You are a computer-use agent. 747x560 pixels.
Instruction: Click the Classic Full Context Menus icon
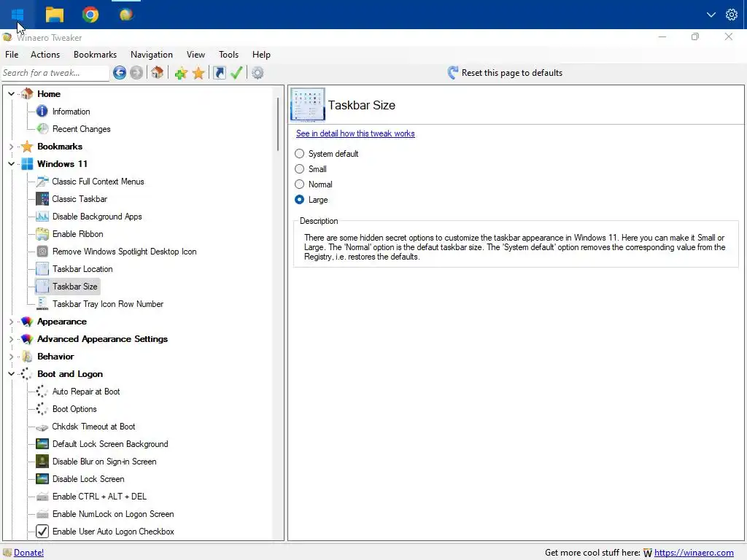42,182
